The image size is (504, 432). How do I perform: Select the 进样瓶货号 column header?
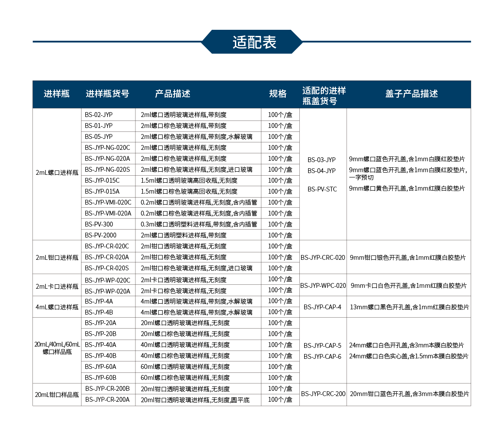point(107,94)
